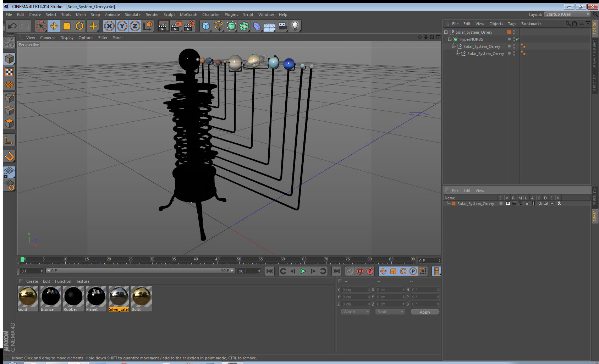
Task: Open material manager Texture menu
Action: click(83, 281)
